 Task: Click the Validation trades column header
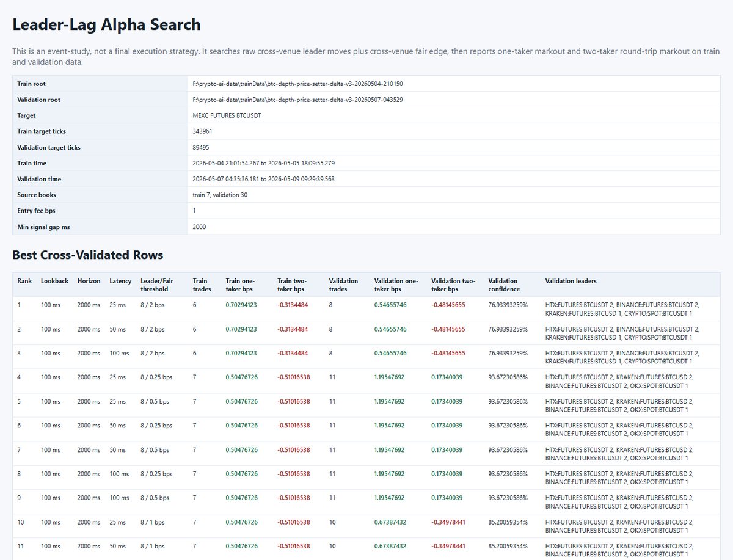342,285
